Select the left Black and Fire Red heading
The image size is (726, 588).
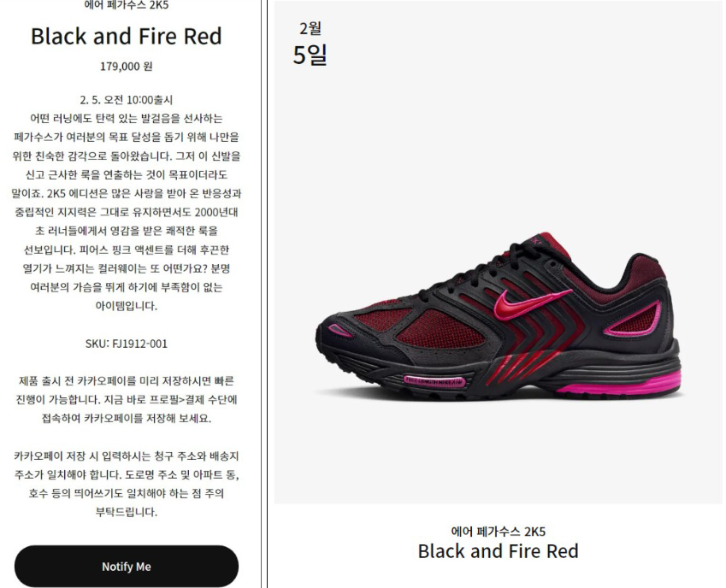(127, 36)
